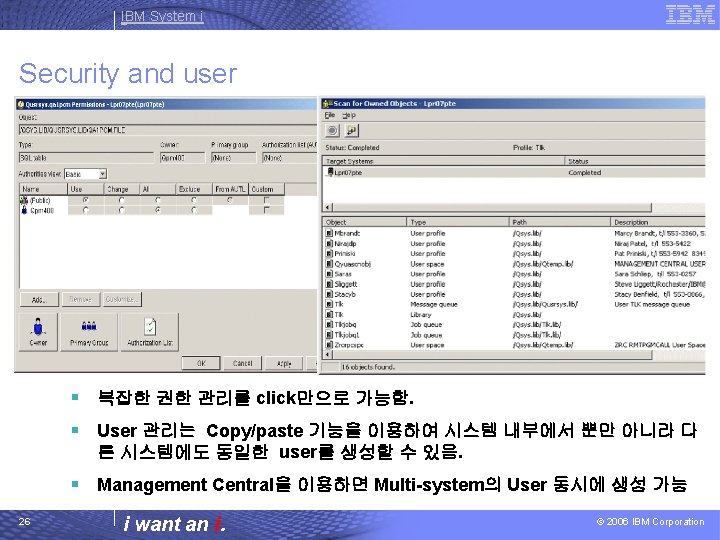This screenshot has width=720, height=540.
Task: Click the Exclude column header
Action: (194, 189)
